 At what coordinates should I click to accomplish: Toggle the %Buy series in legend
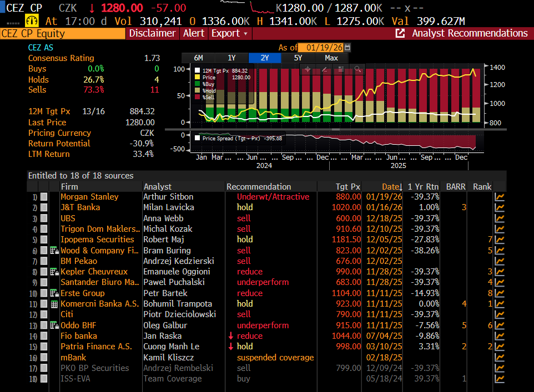tap(197, 84)
